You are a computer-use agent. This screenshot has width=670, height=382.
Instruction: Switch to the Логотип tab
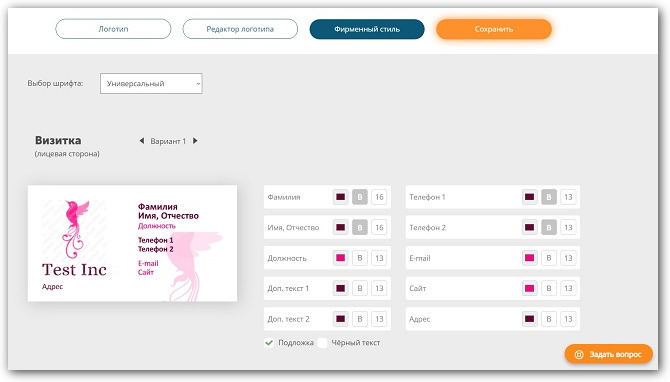(113, 29)
